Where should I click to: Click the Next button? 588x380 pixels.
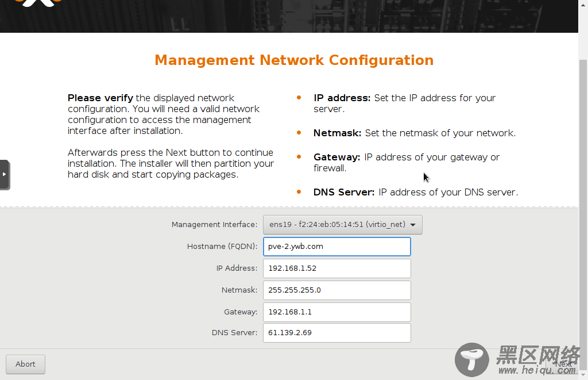[563, 364]
